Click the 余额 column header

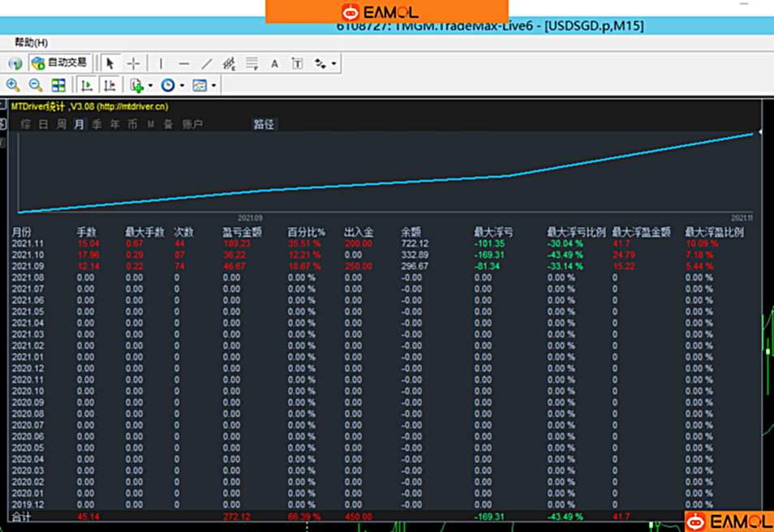coord(411,232)
